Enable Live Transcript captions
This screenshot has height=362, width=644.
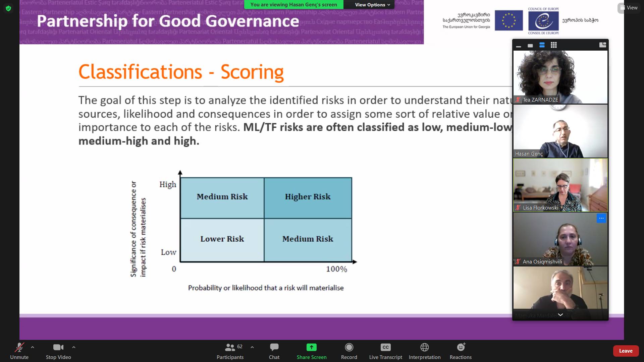386,351
